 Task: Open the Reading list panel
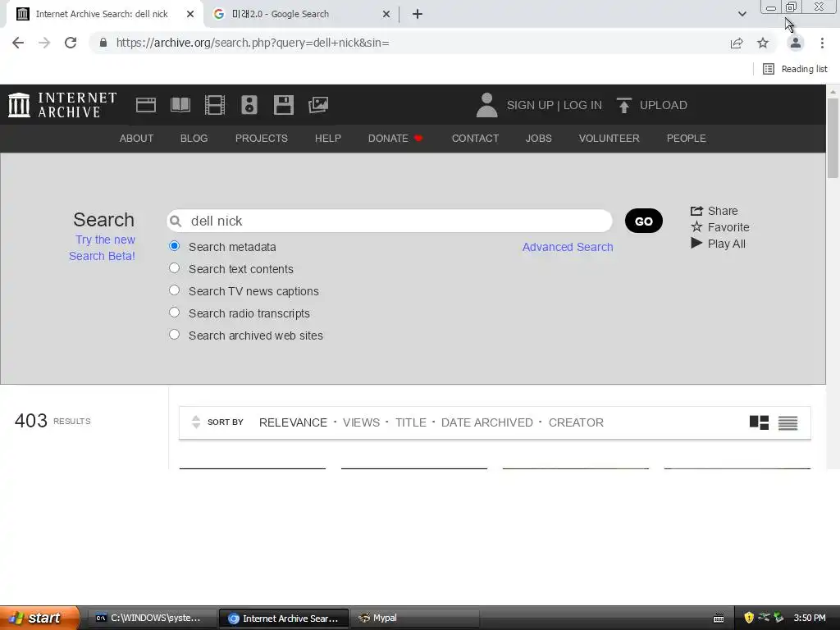(795, 69)
